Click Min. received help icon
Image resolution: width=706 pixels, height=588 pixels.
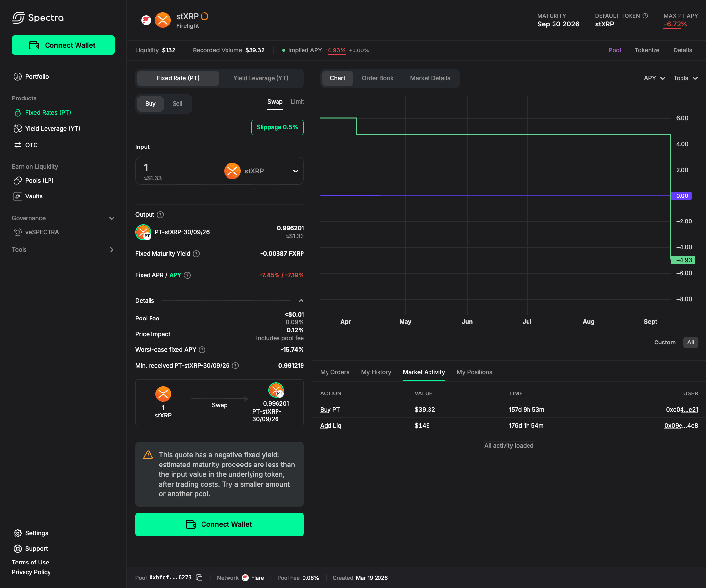(235, 366)
